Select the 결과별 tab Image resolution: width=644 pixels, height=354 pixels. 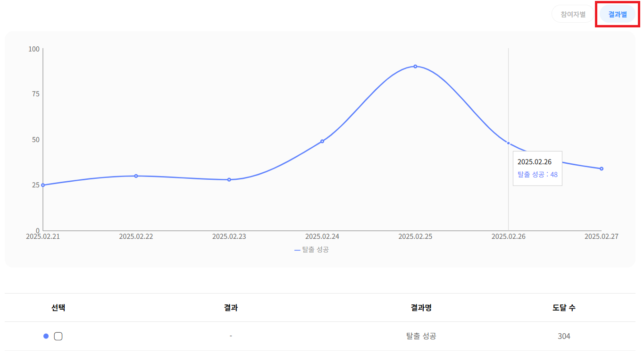pos(617,14)
